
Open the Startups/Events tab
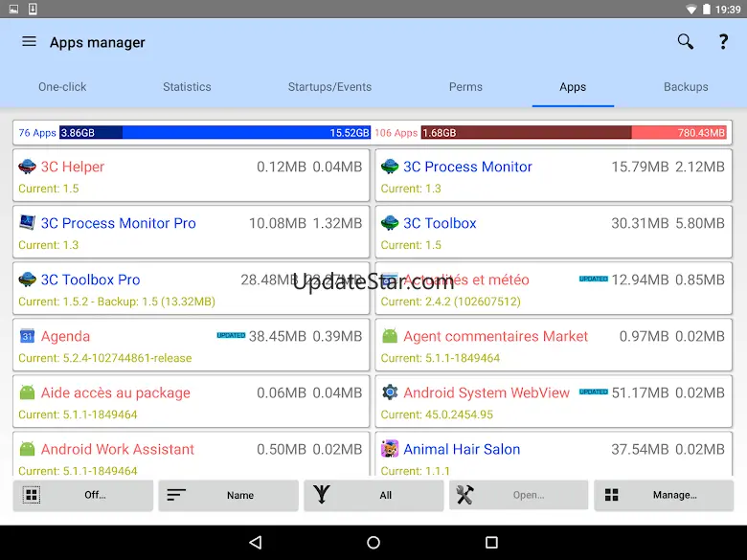329,87
